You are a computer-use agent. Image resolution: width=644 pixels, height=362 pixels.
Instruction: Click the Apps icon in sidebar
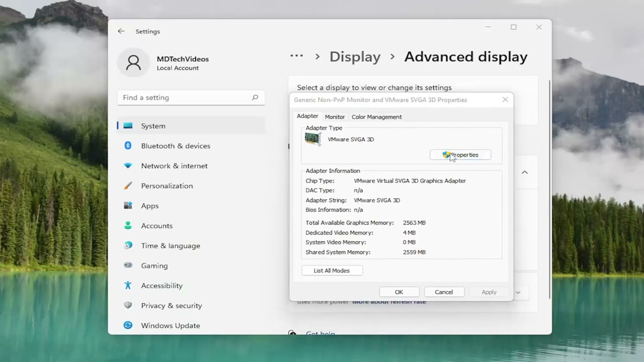(128, 206)
